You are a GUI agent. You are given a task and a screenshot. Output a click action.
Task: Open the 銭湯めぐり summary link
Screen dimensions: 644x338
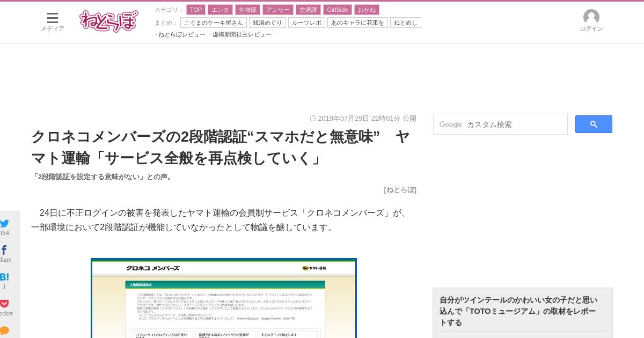[267, 23]
